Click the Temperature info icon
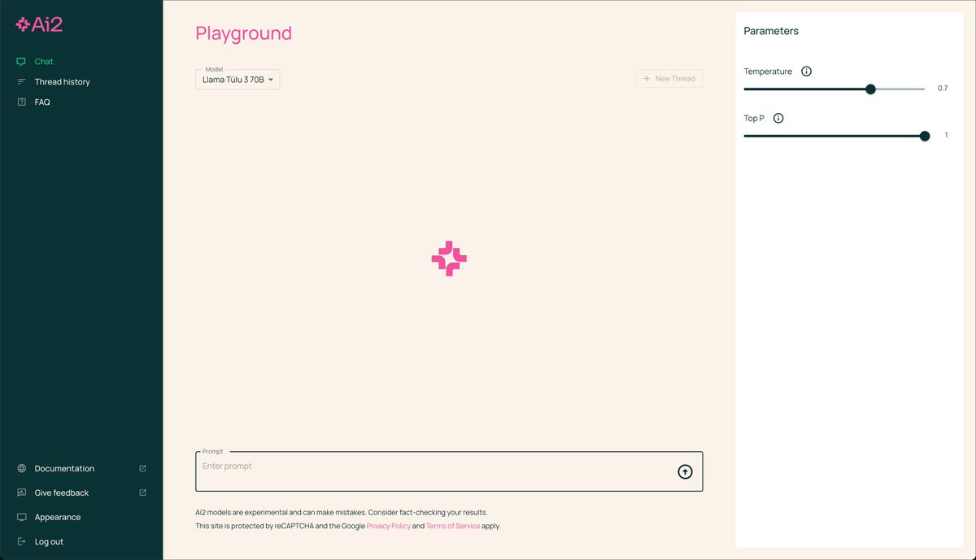Viewport: 976px width, 560px height. (x=806, y=72)
